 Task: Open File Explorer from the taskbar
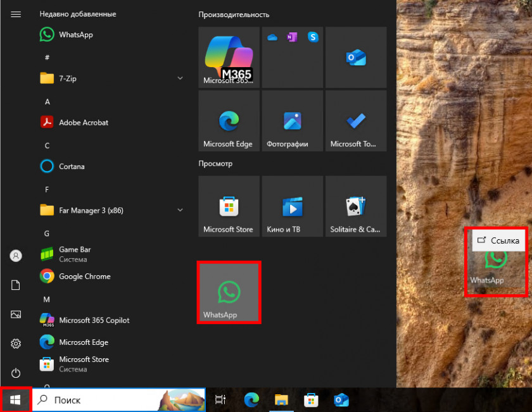click(281, 400)
